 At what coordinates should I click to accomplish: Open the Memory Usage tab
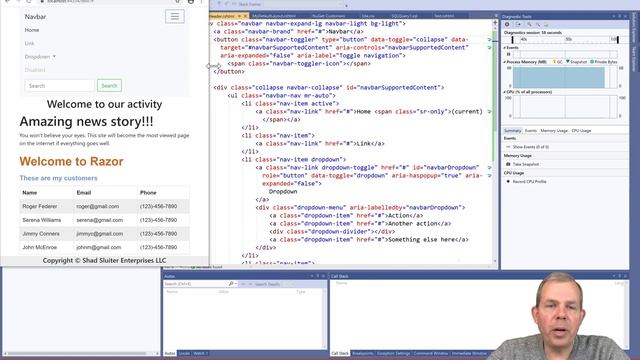pos(554,131)
